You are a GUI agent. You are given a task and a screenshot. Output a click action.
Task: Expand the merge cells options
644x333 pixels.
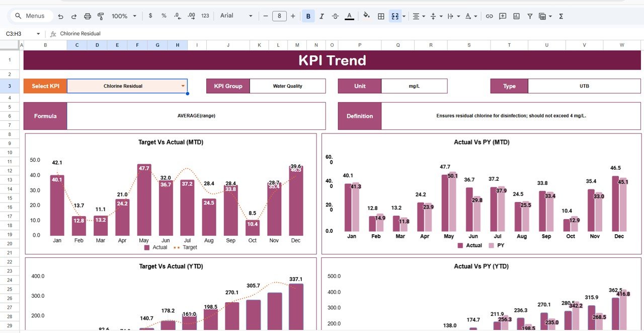point(404,16)
